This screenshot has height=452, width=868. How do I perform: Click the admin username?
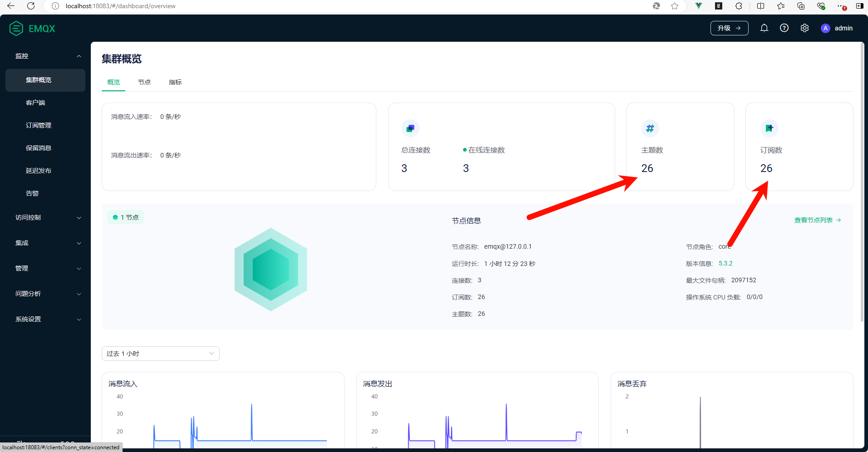click(843, 28)
